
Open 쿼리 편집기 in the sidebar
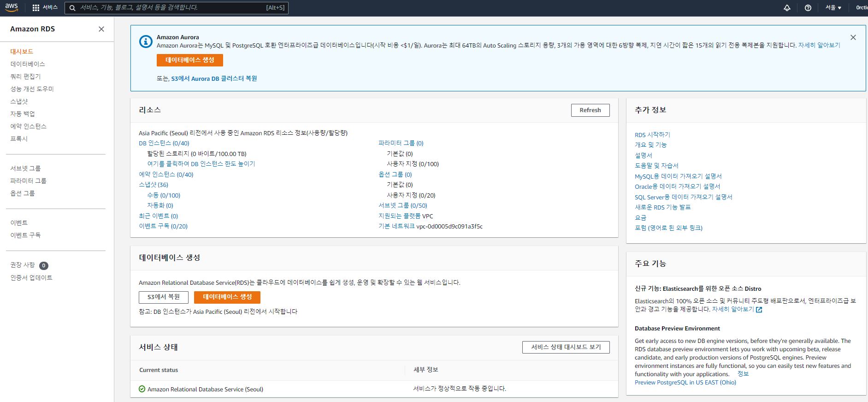[x=25, y=77]
